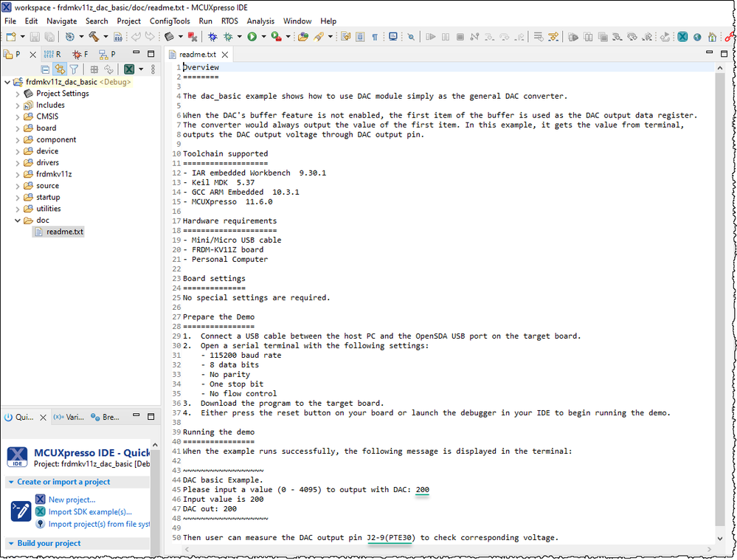Maximize the editor area

click(x=724, y=54)
